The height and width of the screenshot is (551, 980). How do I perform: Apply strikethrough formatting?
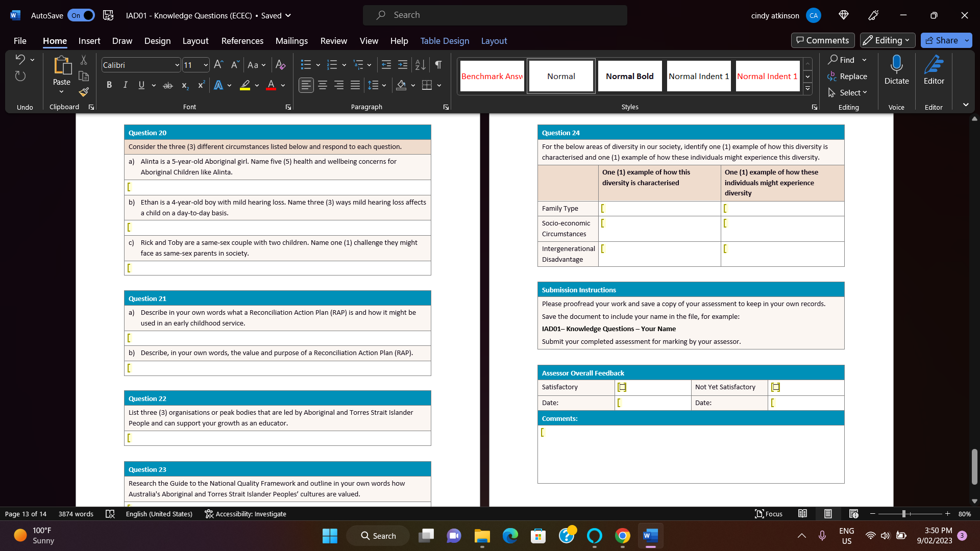point(167,85)
